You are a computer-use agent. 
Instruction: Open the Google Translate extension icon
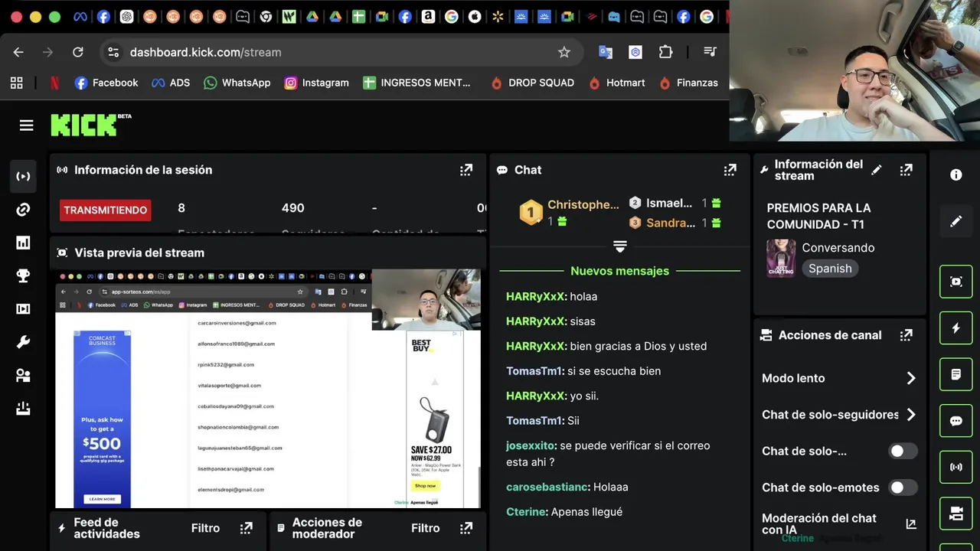tap(606, 52)
